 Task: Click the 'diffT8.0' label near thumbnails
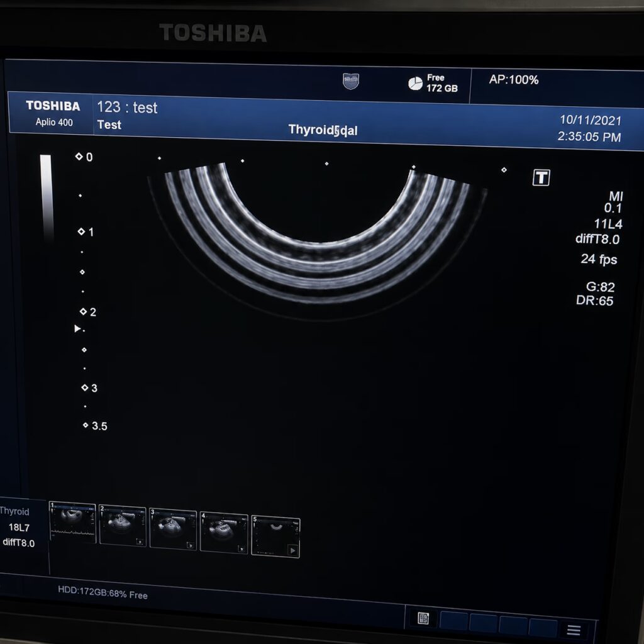click(18, 543)
